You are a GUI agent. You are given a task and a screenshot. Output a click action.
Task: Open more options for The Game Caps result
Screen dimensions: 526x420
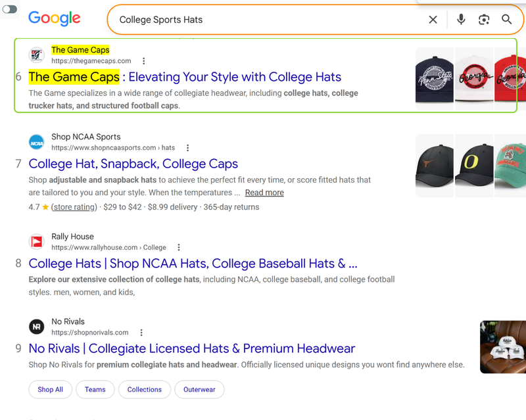point(143,60)
